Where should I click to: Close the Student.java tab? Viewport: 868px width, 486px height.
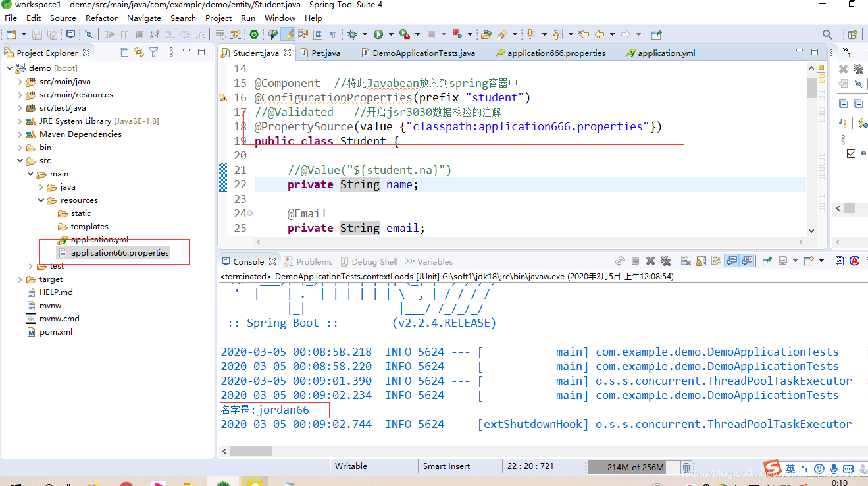point(288,53)
